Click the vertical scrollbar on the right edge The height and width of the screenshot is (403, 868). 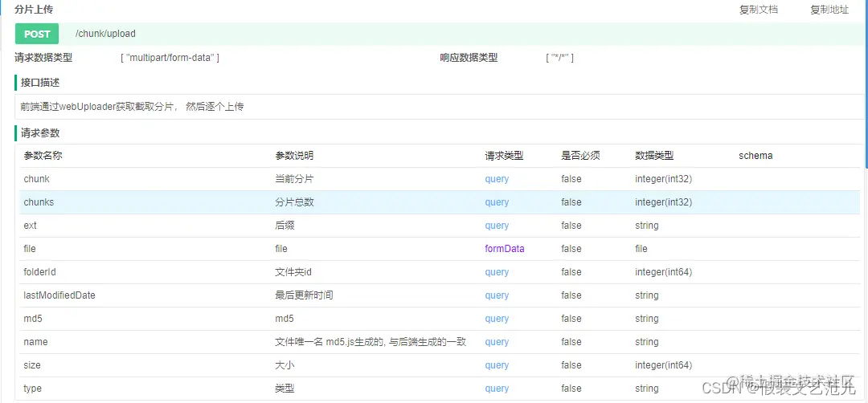point(866,83)
